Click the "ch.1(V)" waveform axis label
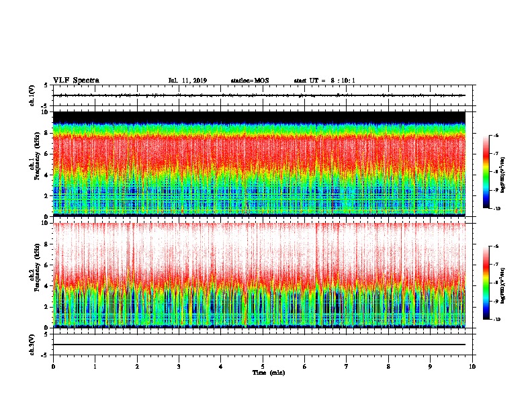Screen dimensions: 532x411 (x=32, y=95)
